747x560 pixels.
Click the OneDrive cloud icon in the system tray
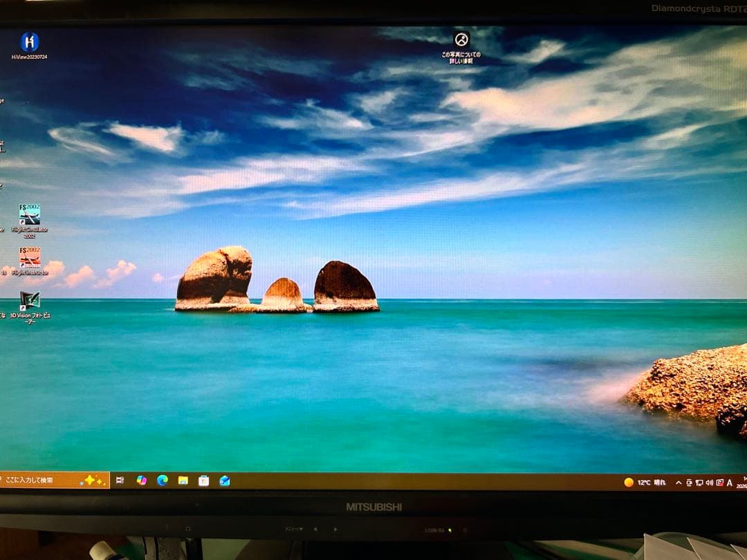tap(689, 482)
